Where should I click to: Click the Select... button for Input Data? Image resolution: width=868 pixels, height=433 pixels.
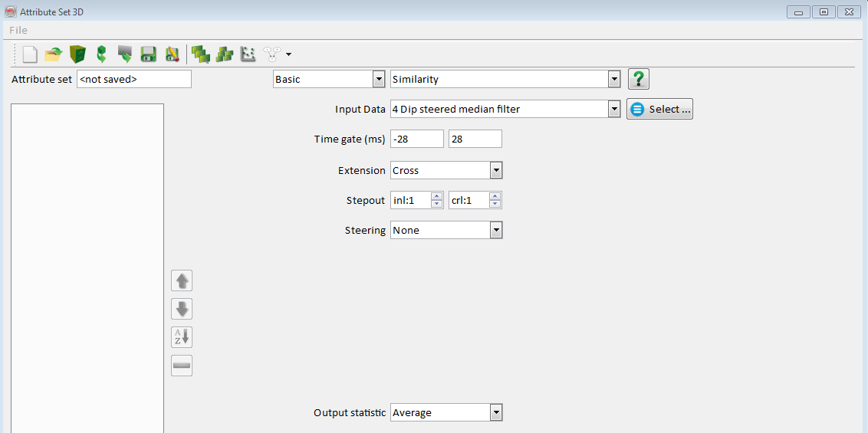pos(660,109)
